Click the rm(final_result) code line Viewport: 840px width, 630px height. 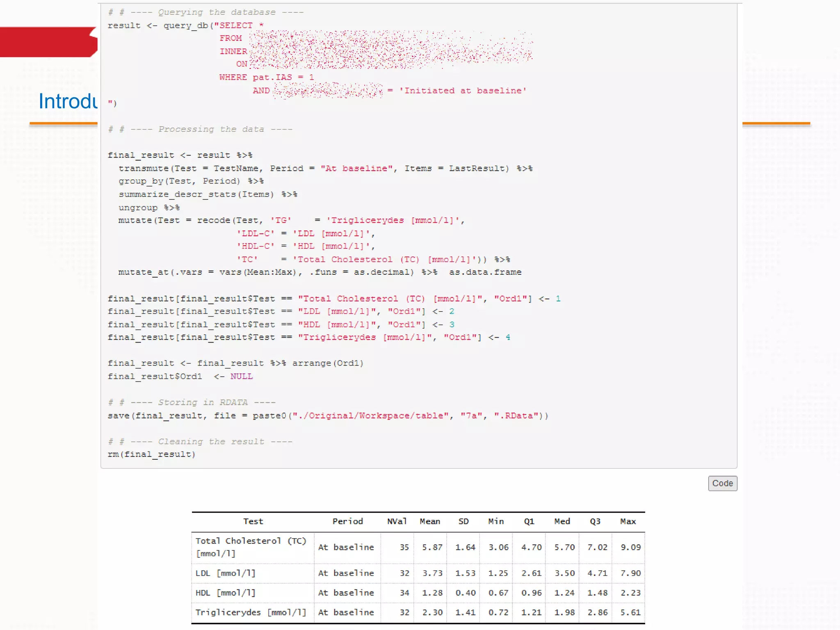pyautogui.click(x=152, y=454)
